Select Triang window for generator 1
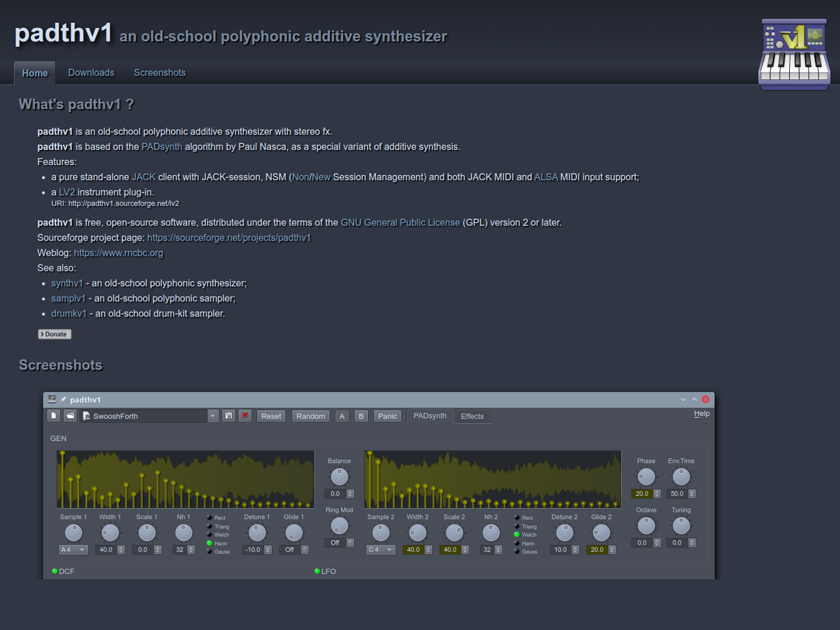The height and width of the screenshot is (630, 840). click(218, 526)
